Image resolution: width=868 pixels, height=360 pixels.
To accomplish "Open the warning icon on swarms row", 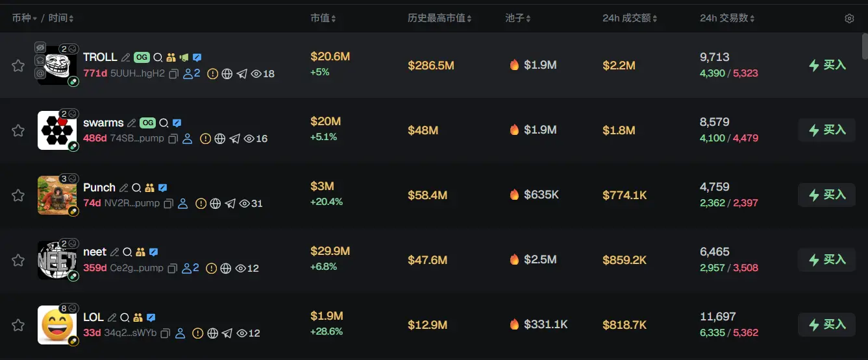I will [205, 139].
